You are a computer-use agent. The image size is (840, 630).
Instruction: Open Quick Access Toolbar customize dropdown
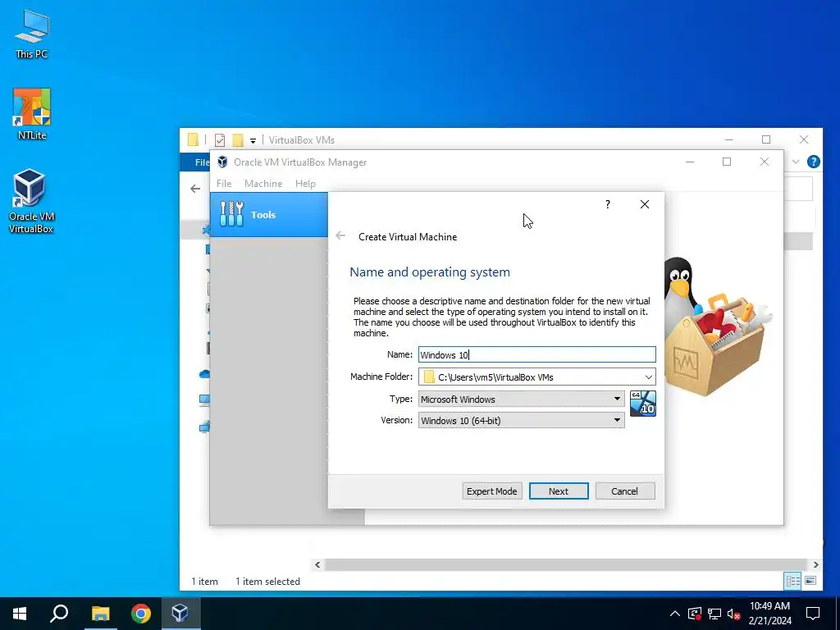[x=253, y=141]
